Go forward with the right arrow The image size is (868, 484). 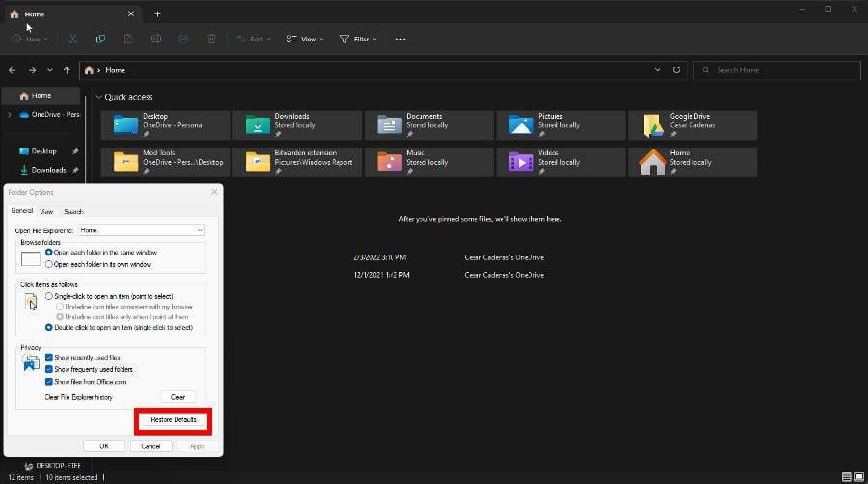[32, 70]
